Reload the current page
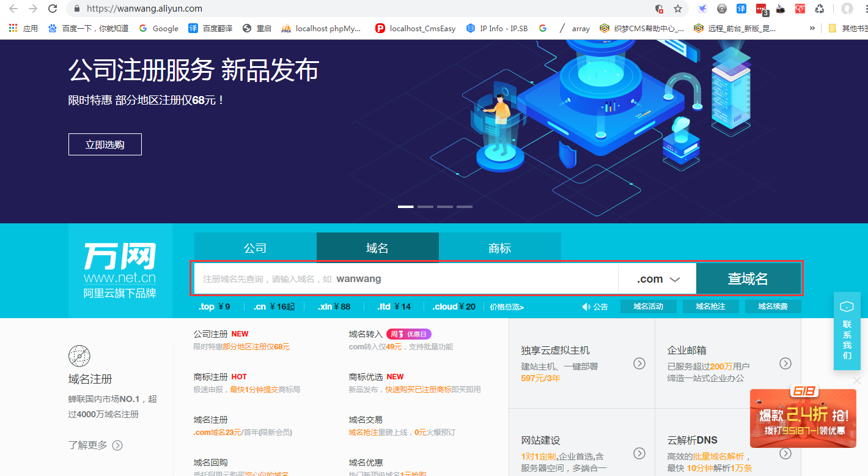Viewport: 868px width, 476px height. pyautogui.click(x=53, y=9)
